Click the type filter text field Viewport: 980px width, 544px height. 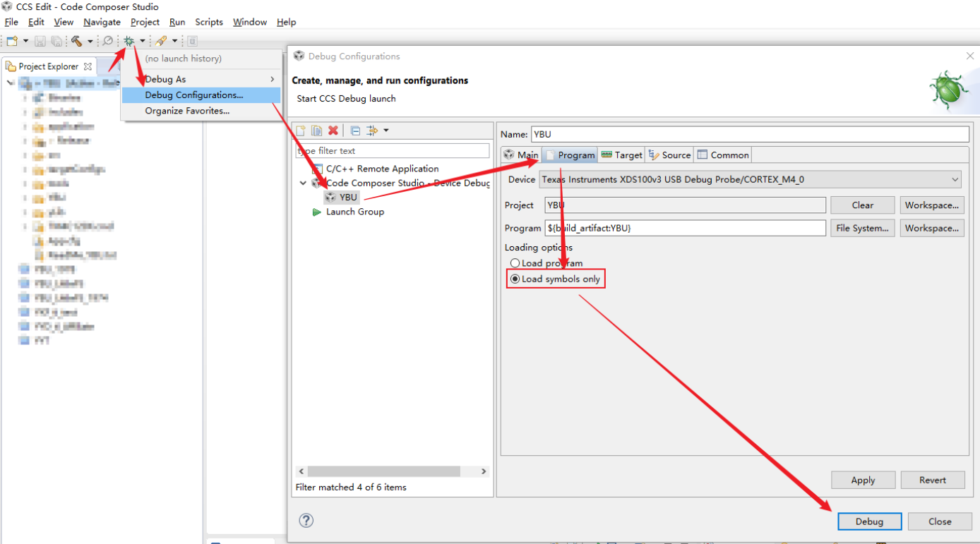(x=393, y=150)
